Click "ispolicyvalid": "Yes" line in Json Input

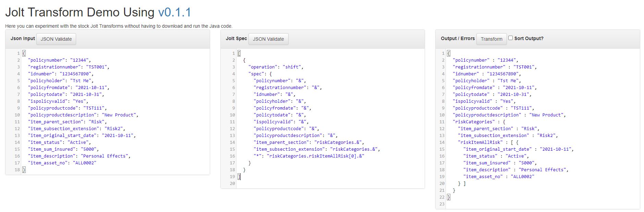[x=58, y=101]
